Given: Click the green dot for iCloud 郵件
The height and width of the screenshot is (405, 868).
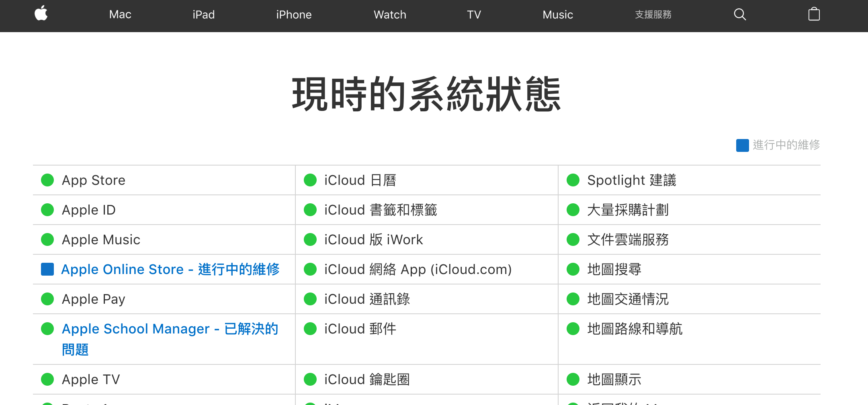Looking at the screenshot, I should point(310,329).
